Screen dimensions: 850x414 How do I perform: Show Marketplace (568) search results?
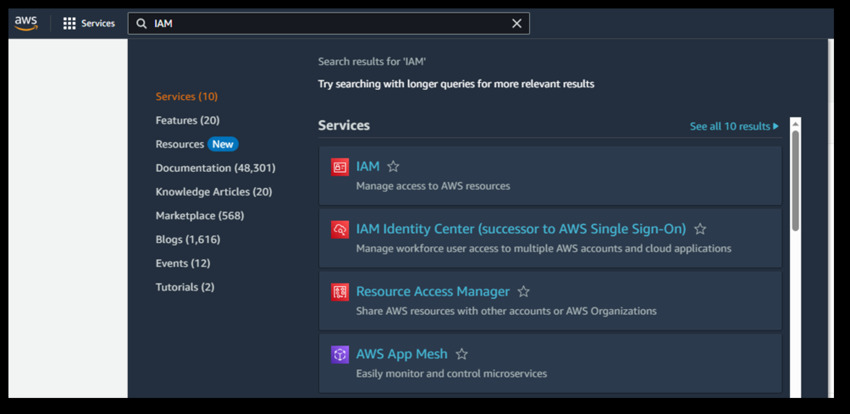point(199,216)
